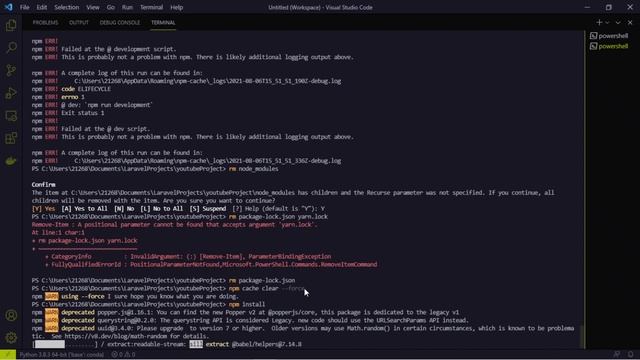
Task: Click the 'extract @babel/helpers@7.14.8' text
Action: coord(253,344)
